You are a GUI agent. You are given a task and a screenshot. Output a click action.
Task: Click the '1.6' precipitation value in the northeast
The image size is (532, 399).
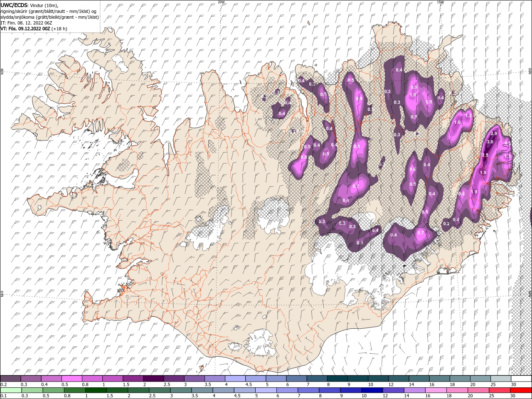[x=458, y=123]
